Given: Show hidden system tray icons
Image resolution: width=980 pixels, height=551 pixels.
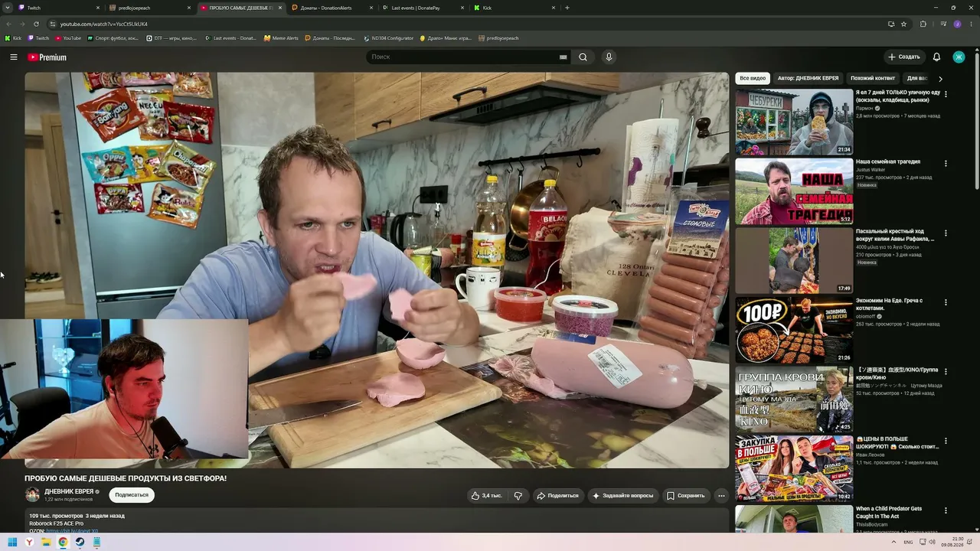Looking at the screenshot, I should pyautogui.click(x=893, y=542).
